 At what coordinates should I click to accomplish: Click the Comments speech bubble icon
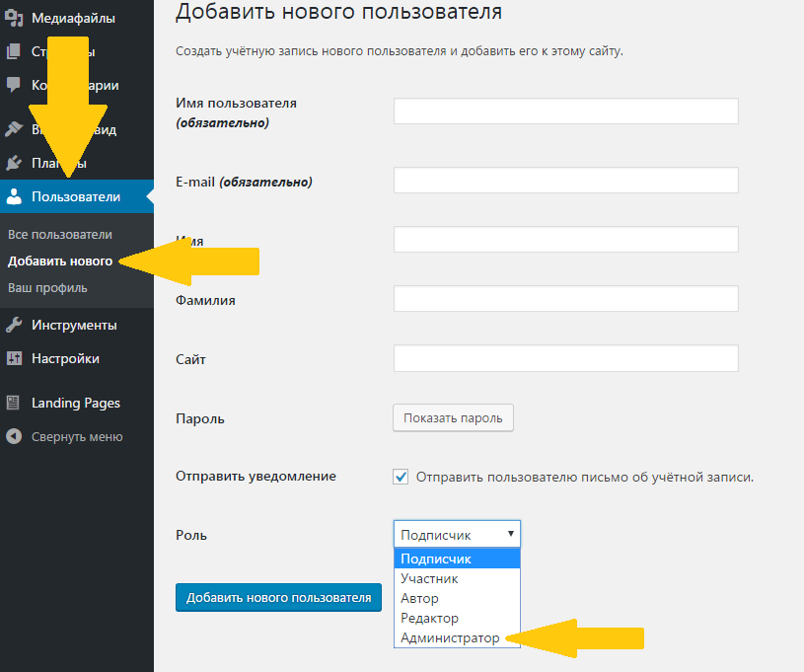click(14, 85)
